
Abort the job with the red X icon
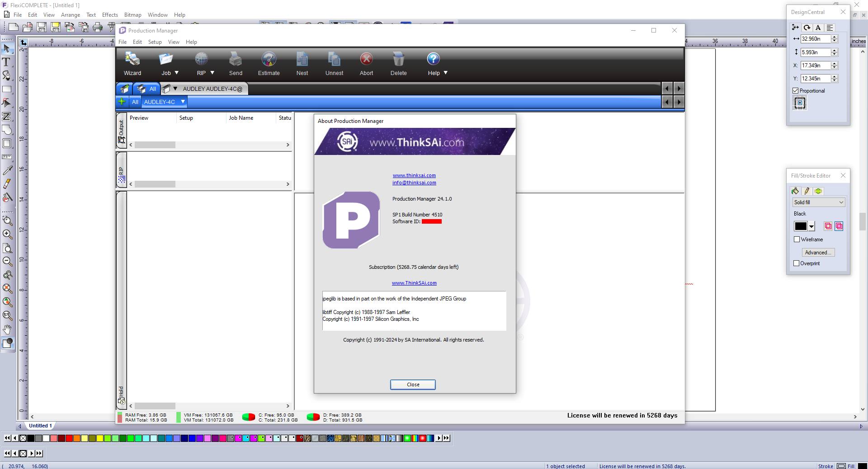click(366, 64)
